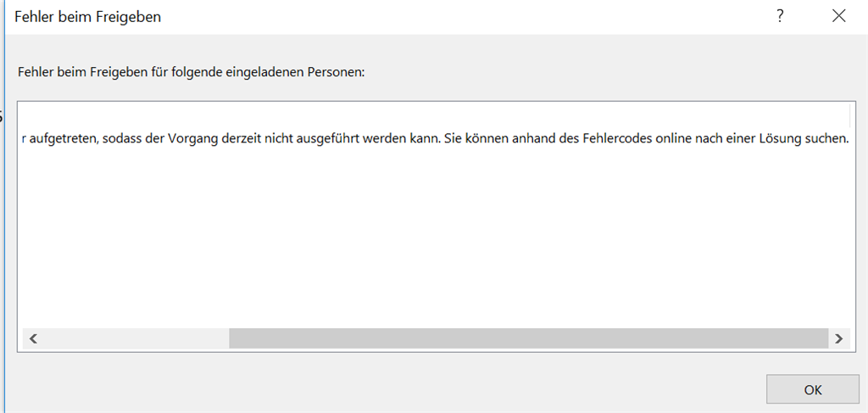
Task: Click the empty scrollbar track left of the thumb
Action: click(x=136, y=338)
